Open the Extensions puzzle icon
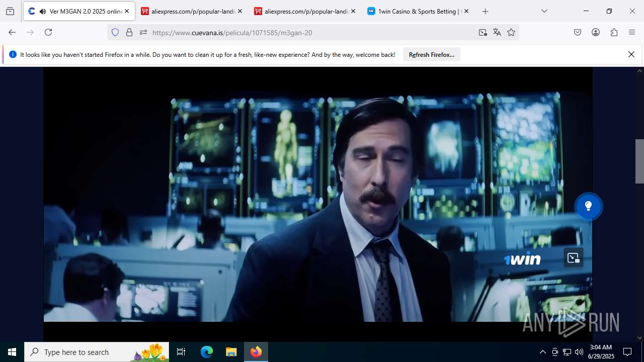The width and height of the screenshot is (644, 362). click(614, 32)
